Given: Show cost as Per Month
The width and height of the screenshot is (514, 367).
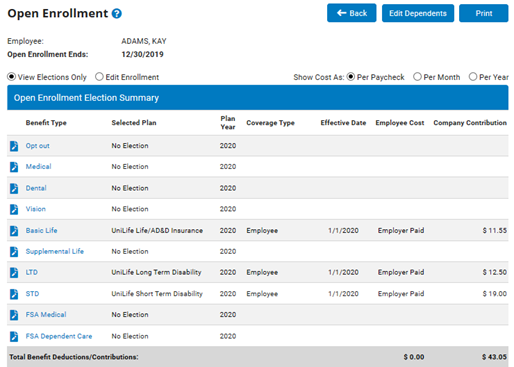Looking at the screenshot, I should (417, 77).
